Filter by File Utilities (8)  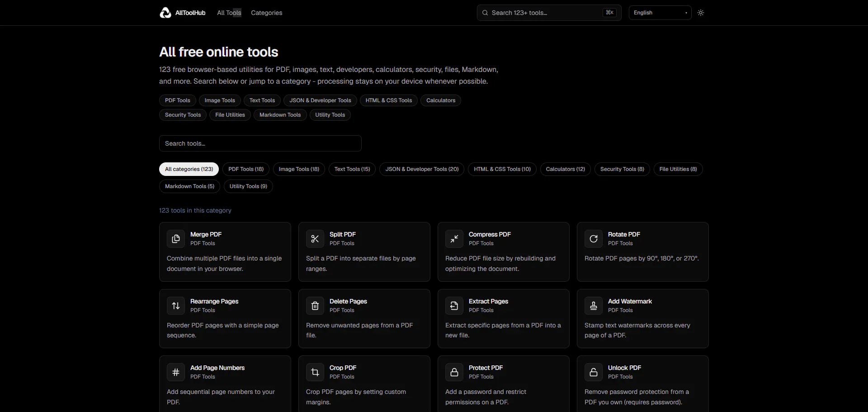pyautogui.click(x=678, y=169)
